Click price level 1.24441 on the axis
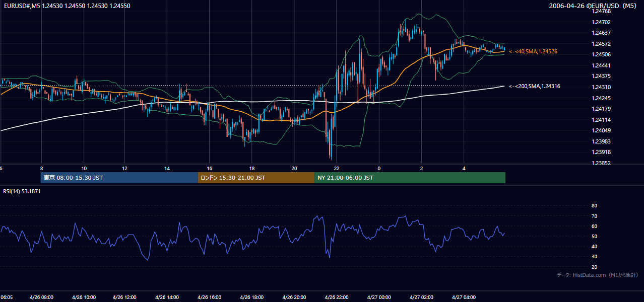 coord(600,65)
